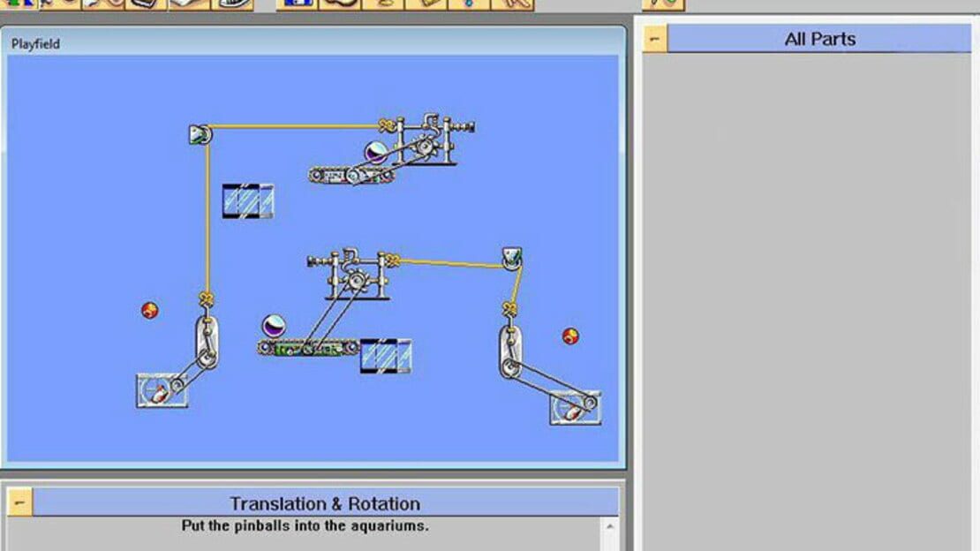Screen dimensions: 980x551
Task: Click the rope knot above the left lever capsule
Action: click(207, 299)
